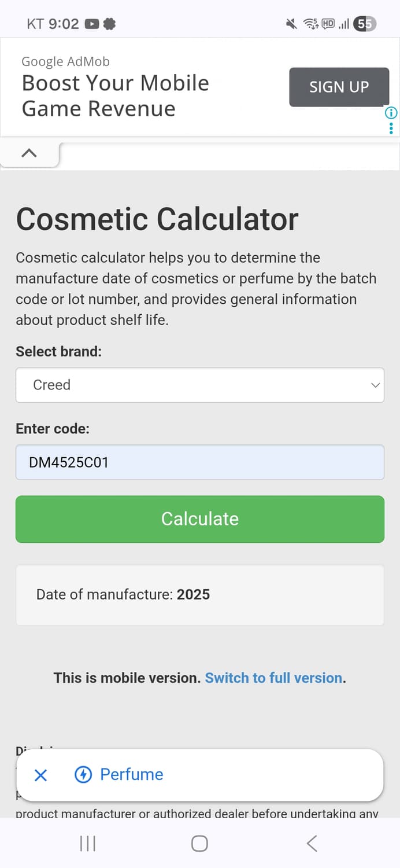
Task: Tap the Date of manufacture result box
Action: (x=200, y=595)
